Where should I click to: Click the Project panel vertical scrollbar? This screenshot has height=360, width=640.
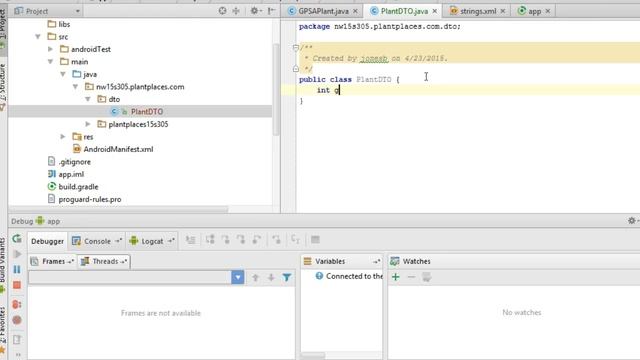[276, 90]
